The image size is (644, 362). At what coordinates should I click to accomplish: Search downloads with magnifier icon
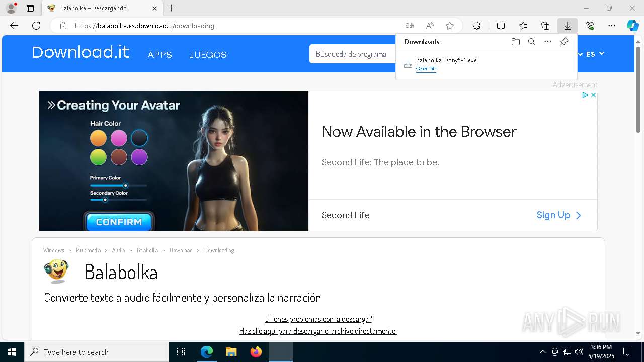531,42
